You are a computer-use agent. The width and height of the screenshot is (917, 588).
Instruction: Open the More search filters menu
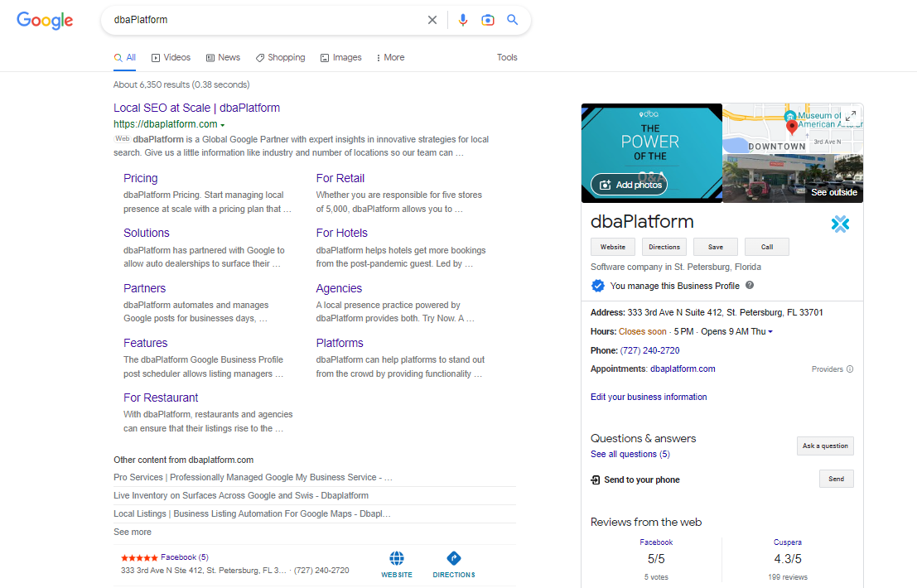pos(390,57)
